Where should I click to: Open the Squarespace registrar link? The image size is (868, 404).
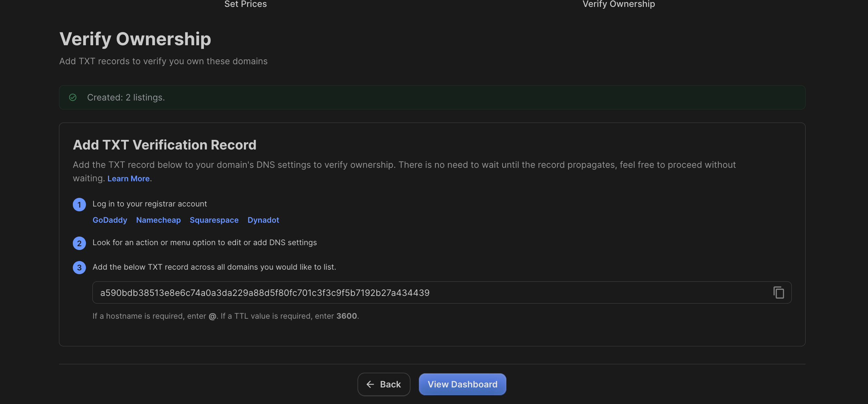click(x=214, y=220)
